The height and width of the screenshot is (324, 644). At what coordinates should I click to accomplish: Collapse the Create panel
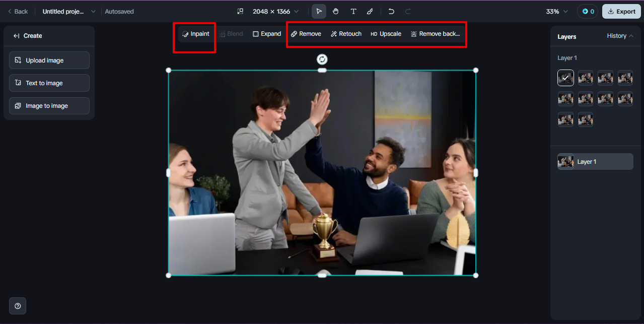coord(17,36)
